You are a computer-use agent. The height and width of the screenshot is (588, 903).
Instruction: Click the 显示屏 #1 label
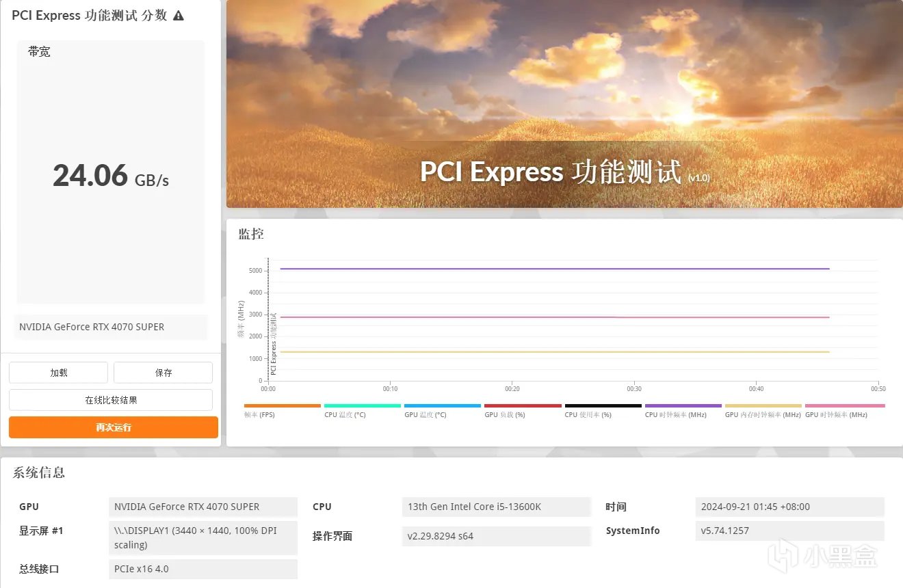(41, 531)
